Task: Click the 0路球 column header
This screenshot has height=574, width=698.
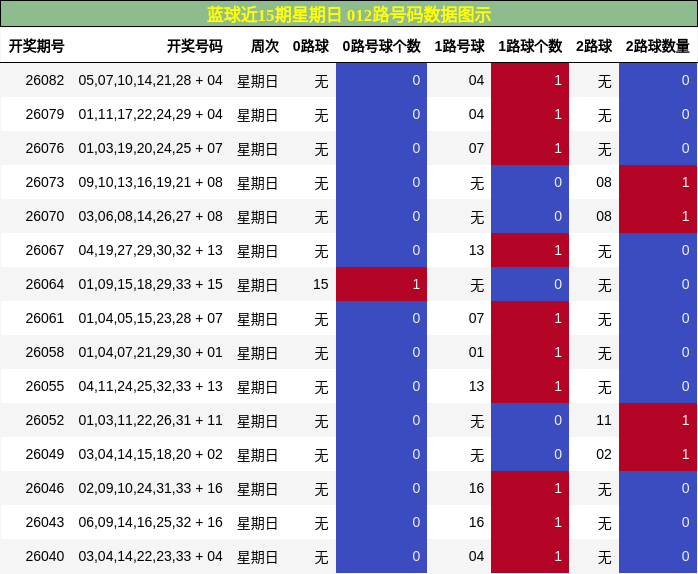Action: click(310, 46)
